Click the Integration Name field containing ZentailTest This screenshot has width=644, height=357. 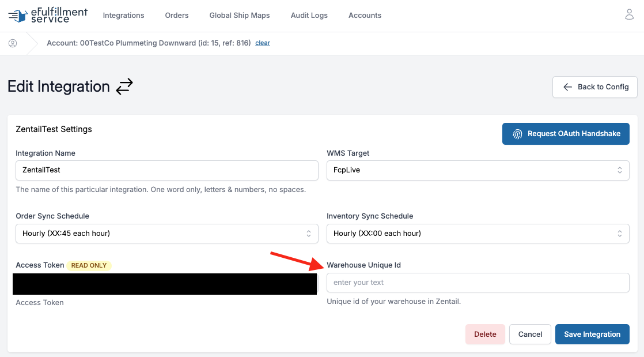point(166,170)
